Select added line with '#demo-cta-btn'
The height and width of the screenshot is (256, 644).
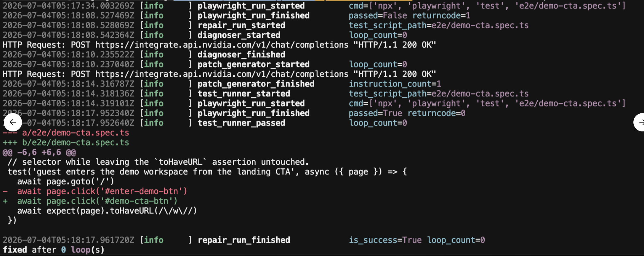point(90,201)
